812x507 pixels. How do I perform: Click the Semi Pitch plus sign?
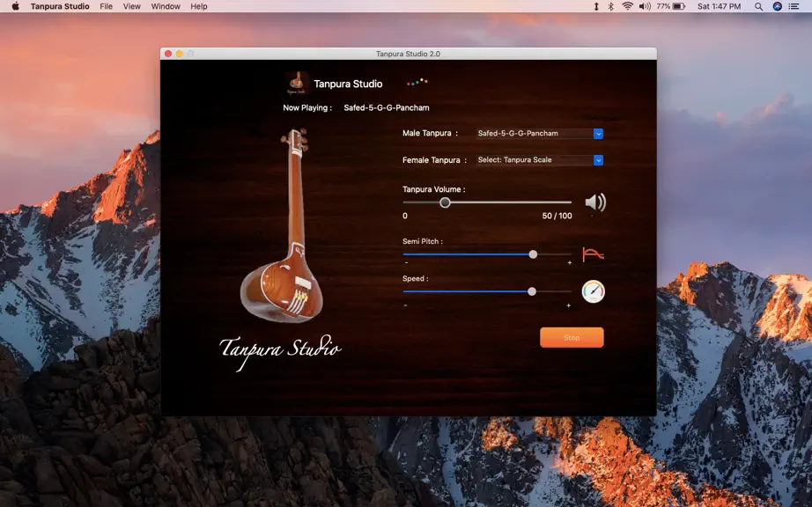point(570,263)
